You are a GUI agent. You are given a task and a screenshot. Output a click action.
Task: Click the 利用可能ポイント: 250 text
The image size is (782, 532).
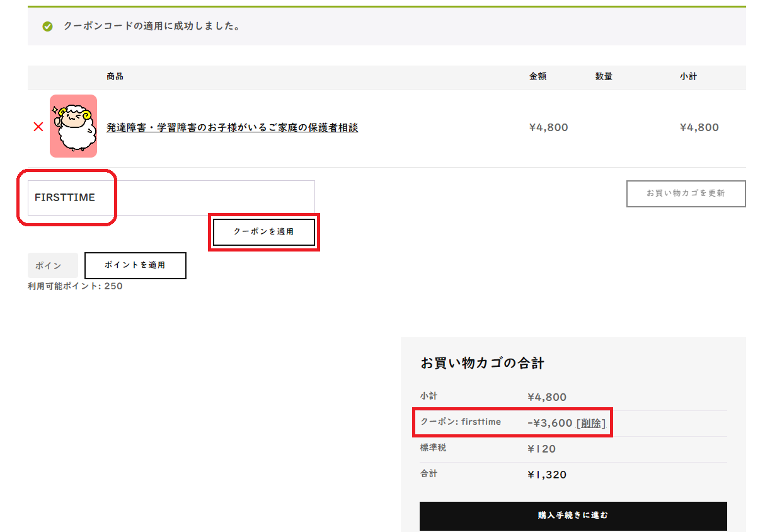pos(75,286)
